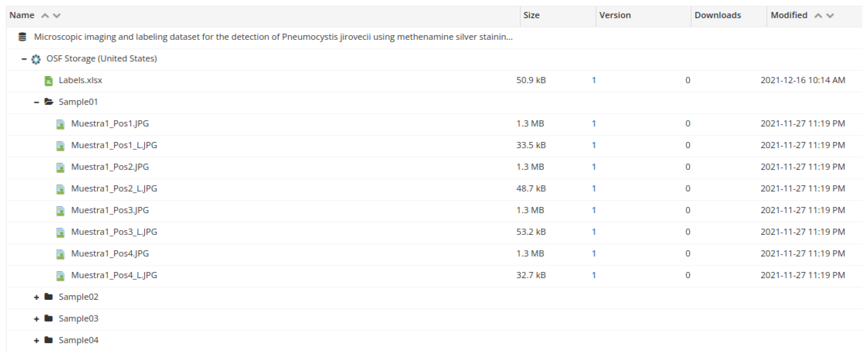Expand the Sample04 folder
This screenshot has height=359, width=868.
36,341
